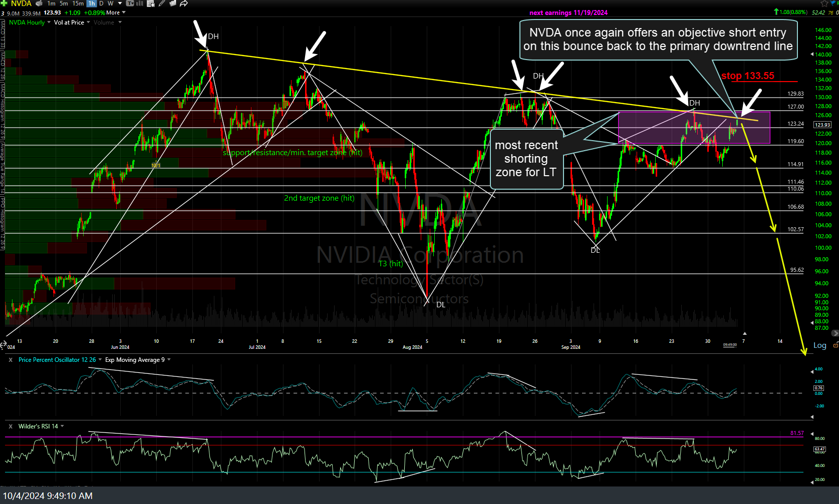Click the 119.60 price level label

(795, 141)
